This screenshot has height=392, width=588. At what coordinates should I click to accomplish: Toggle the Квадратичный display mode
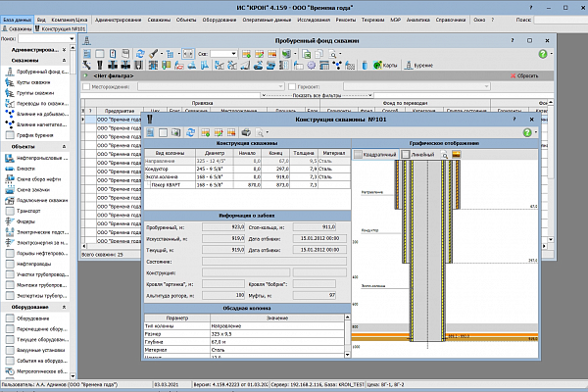point(375,155)
